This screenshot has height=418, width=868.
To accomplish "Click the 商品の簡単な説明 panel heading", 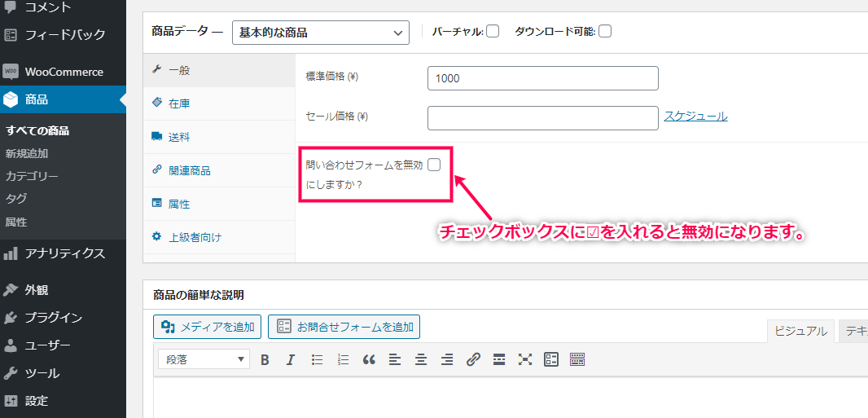I will [x=199, y=295].
